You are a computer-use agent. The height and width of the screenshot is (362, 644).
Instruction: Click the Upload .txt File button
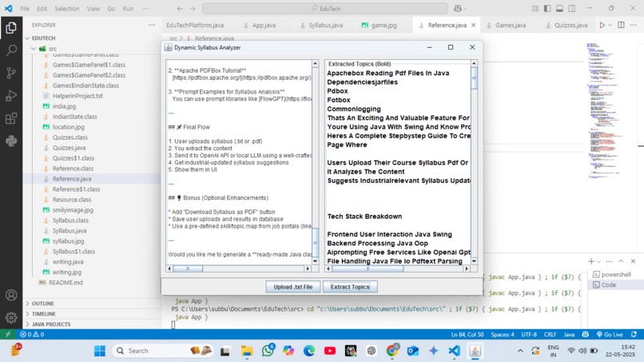(x=293, y=287)
